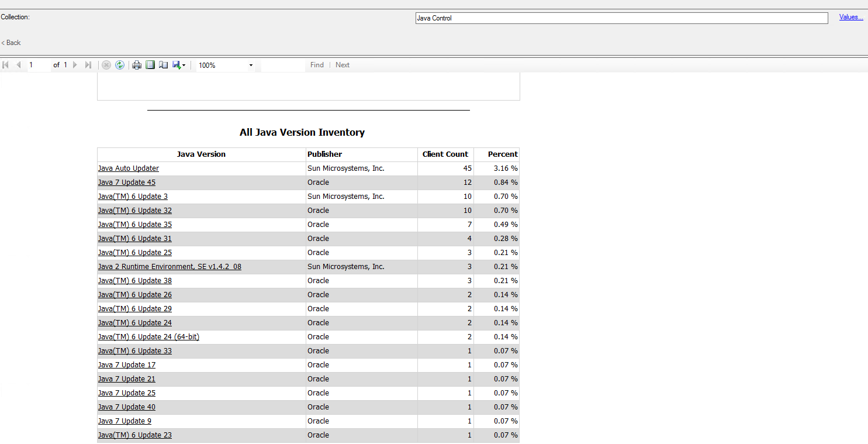Open page setup

pos(164,65)
